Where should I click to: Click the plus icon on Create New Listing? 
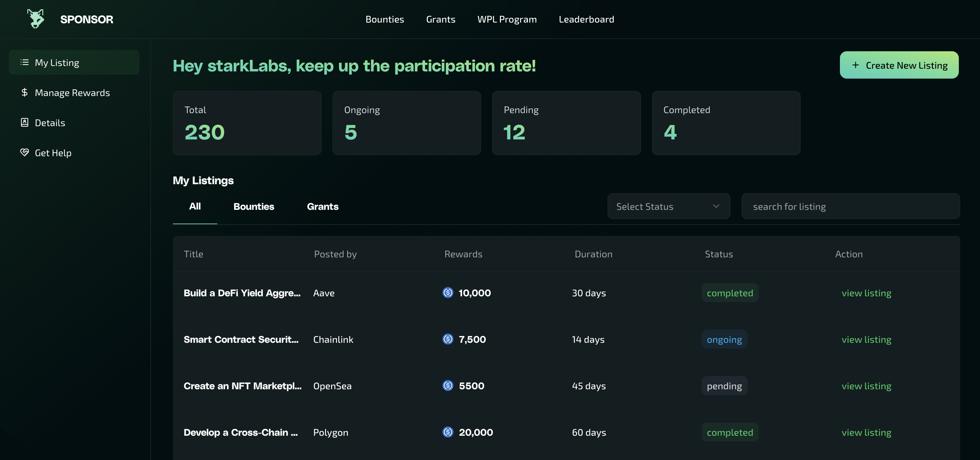click(856, 65)
